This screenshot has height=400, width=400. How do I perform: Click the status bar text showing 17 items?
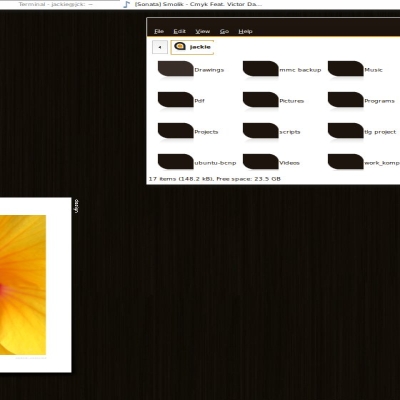tap(214, 179)
